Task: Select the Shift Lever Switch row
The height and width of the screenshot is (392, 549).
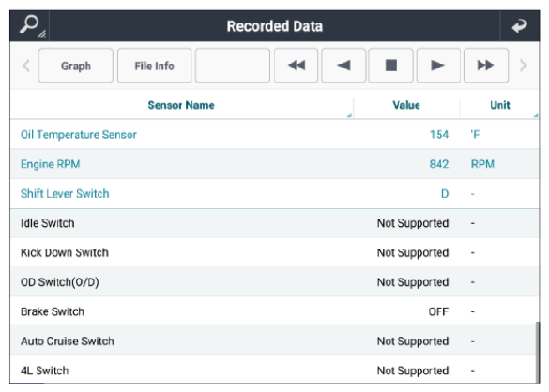Action: (275, 193)
